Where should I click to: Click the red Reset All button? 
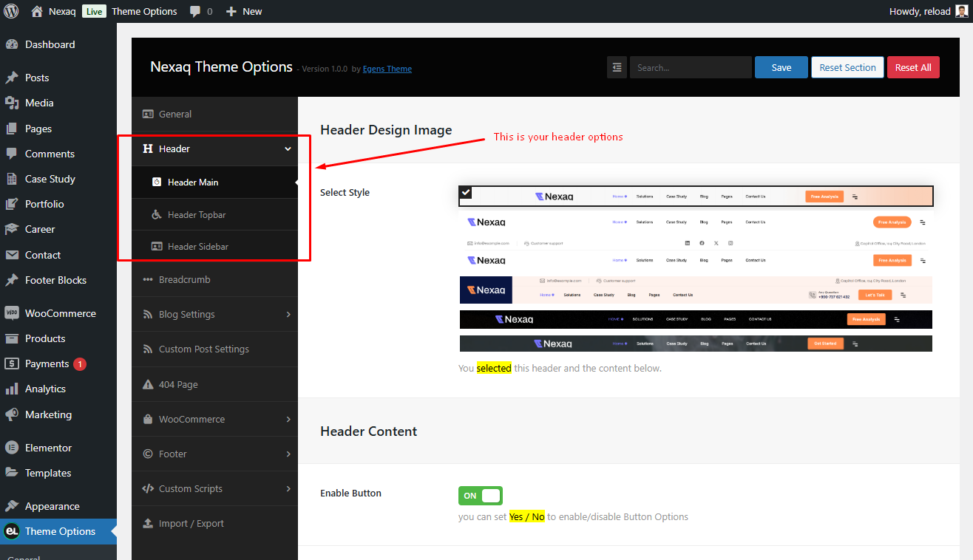point(913,67)
